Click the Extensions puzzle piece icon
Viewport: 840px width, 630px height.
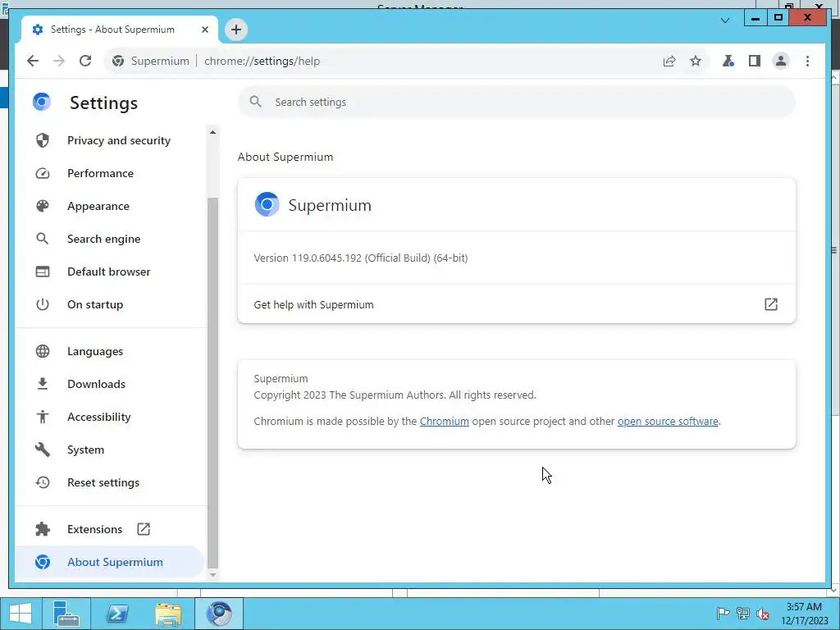tap(43, 529)
